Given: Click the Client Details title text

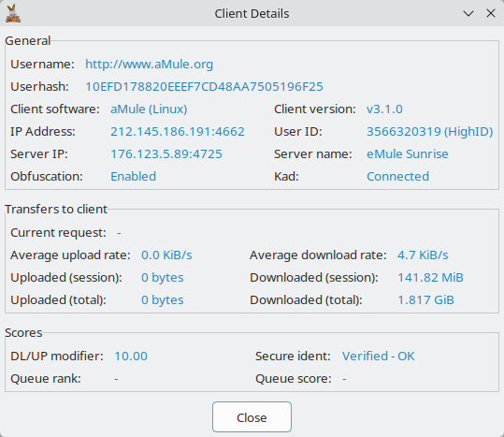Looking at the screenshot, I should tap(252, 13).
